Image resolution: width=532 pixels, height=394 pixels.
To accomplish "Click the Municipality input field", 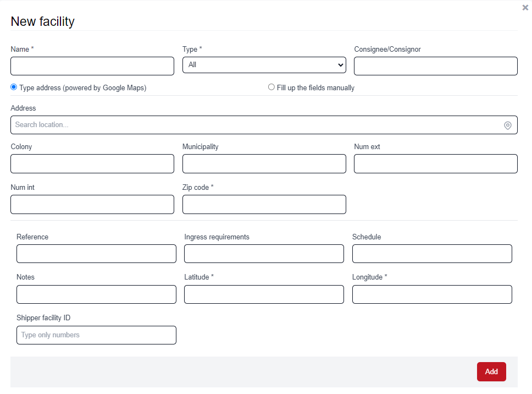I will (264, 163).
